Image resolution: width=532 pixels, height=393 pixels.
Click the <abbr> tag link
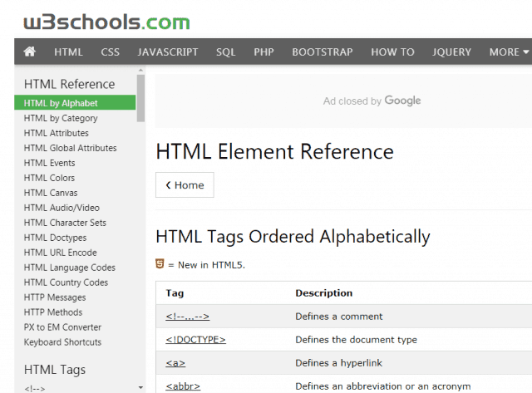click(183, 386)
